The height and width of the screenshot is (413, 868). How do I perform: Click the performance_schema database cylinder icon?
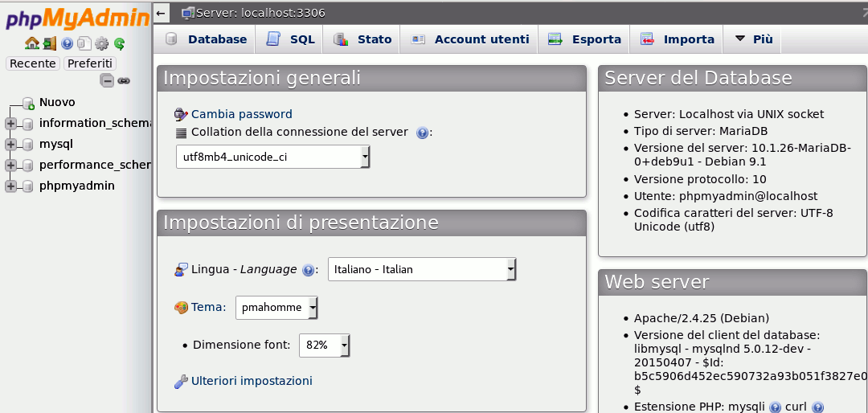(x=27, y=166)
